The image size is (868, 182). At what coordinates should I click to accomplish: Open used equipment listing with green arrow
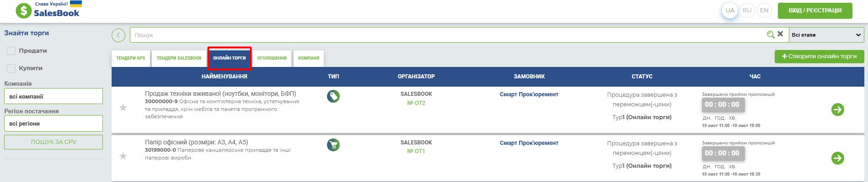pyautogui.click(x=838, y=110)
